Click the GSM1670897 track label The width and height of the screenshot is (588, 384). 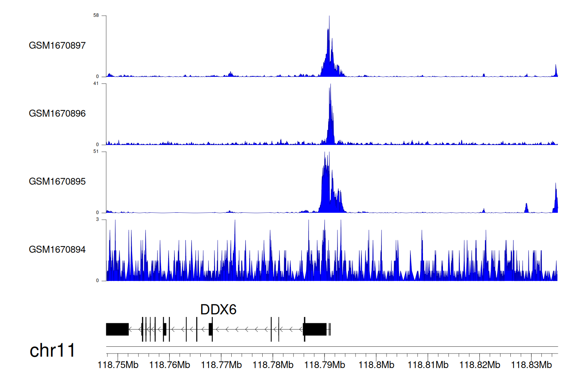click(57, 45)
